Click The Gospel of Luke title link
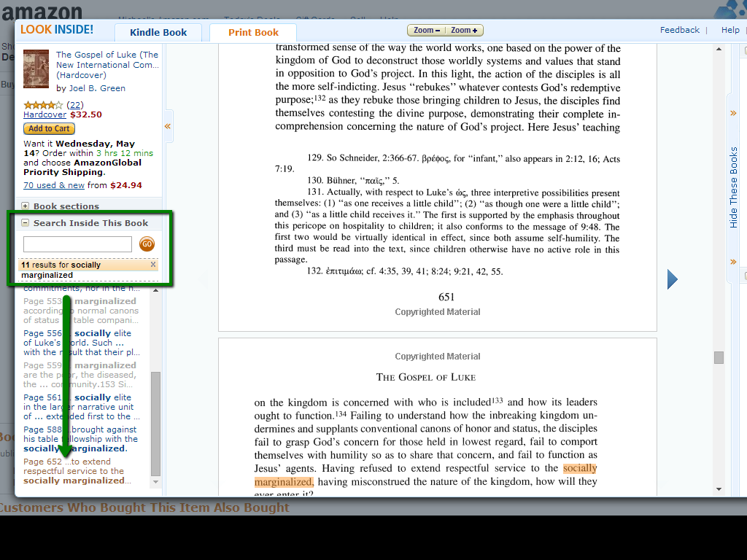Image resolution: width=747 pixels, height=560 pixels. point(107,65)
